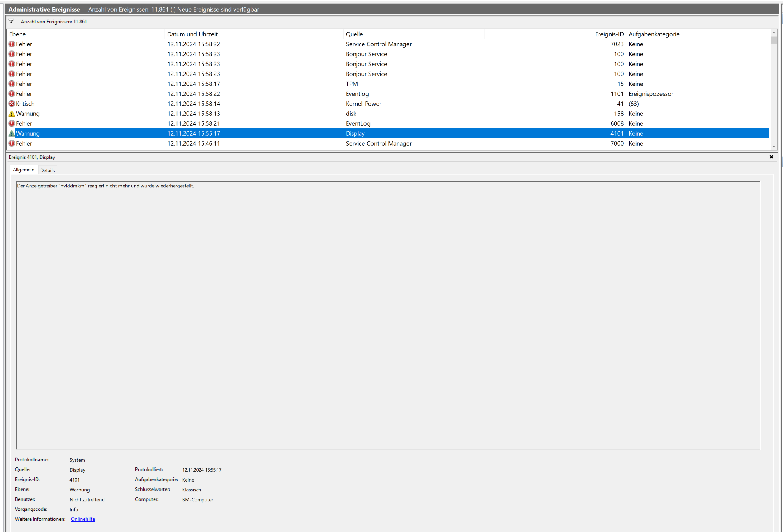Viewport: 783px width, 532px height.
Task: Click the error icon on the TPM row
Action: (12, 84)
